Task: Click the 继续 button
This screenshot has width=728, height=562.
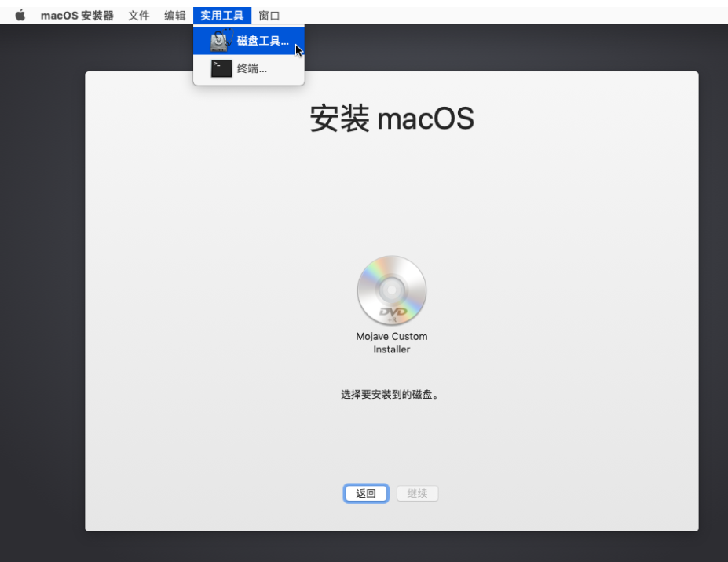Action: pos(417,493)
